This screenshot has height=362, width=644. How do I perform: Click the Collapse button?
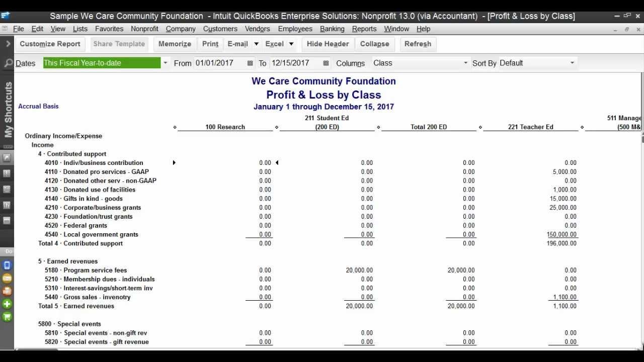[x=374, y=44]
